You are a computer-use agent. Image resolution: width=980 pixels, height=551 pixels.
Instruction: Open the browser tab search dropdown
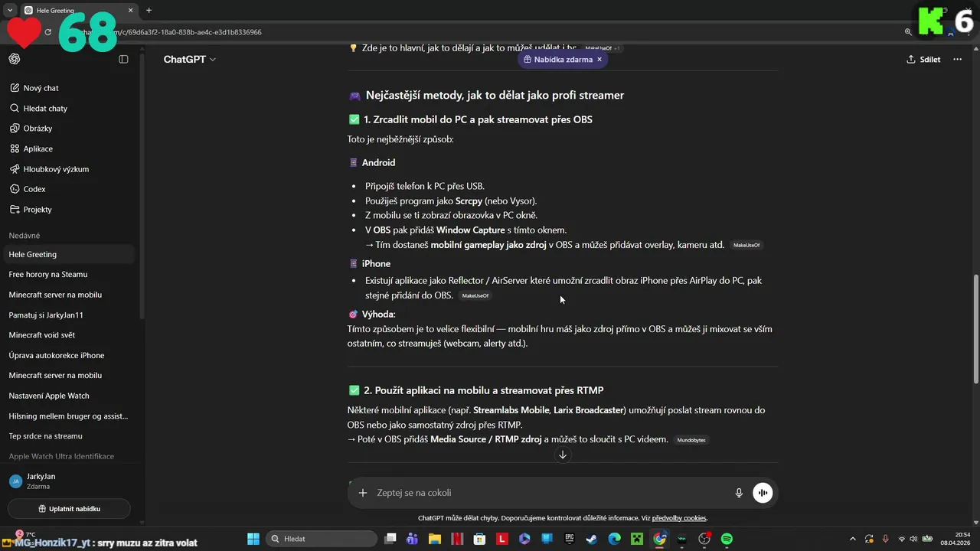pos(9,10)
